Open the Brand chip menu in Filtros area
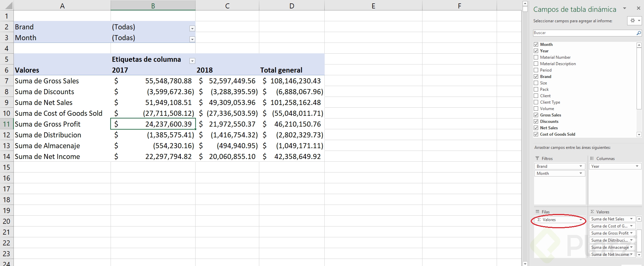Image resolution: width=644 pixels, height=266 pixels. click(x=581, y=166)
